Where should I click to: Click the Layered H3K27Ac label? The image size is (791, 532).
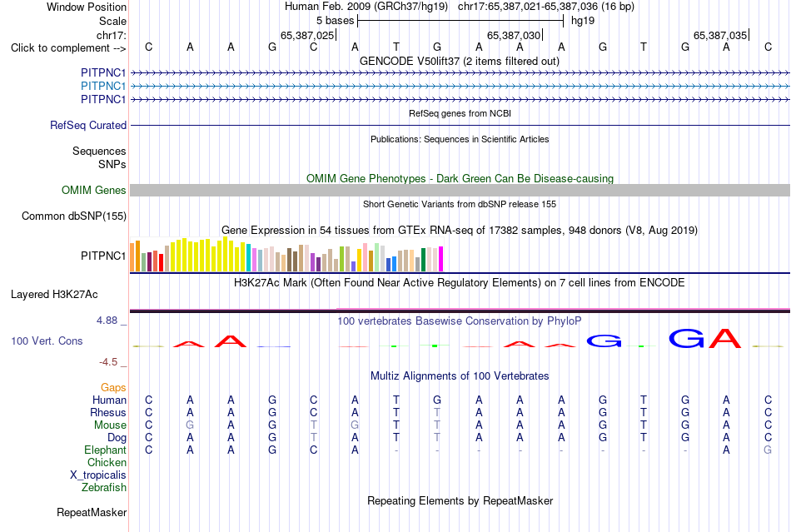54,295
